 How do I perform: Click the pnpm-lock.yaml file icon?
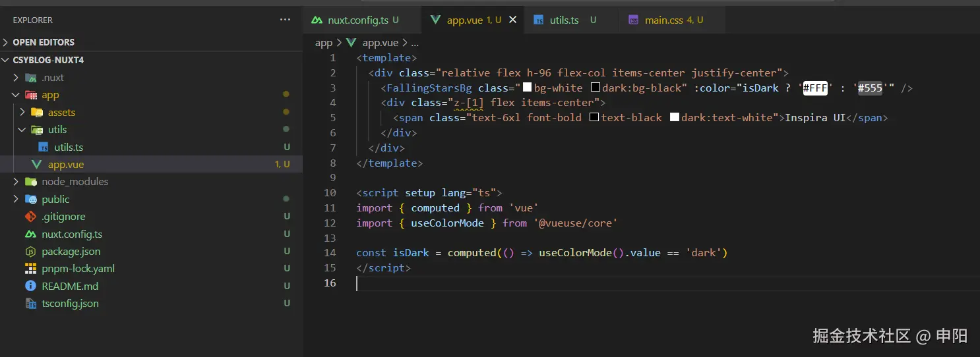point(31,269)
